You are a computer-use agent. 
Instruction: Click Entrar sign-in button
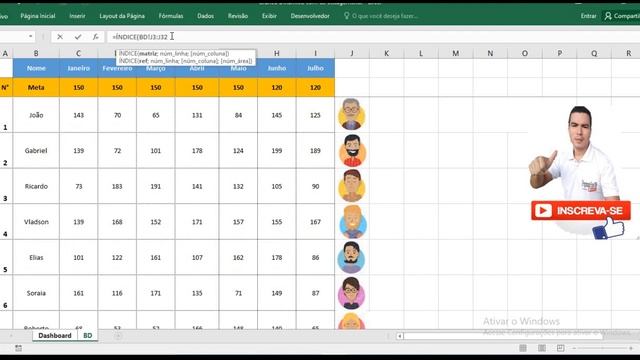588,16
